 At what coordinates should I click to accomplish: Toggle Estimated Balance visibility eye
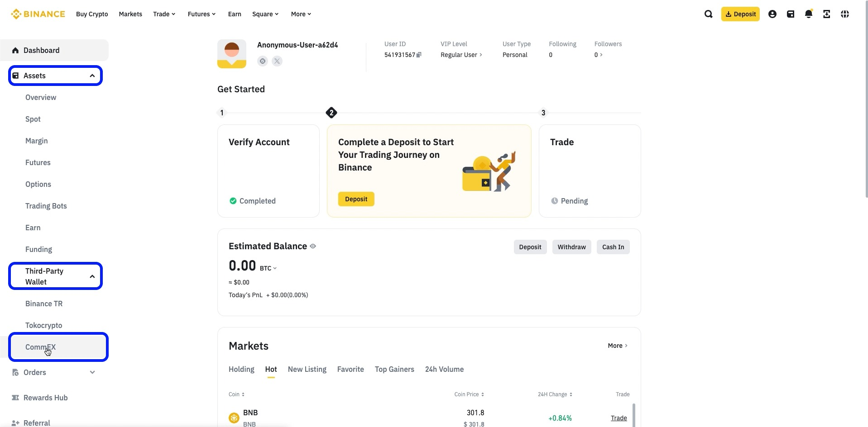pos(313,246)
